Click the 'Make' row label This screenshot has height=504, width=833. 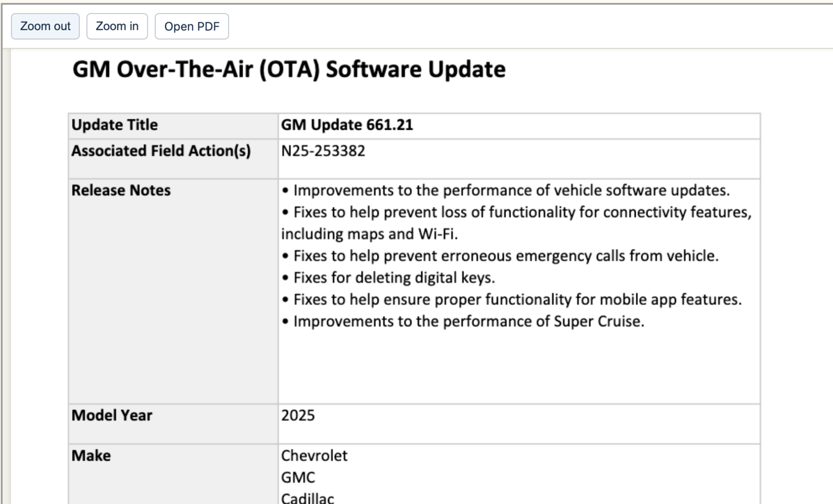(91, 456)
